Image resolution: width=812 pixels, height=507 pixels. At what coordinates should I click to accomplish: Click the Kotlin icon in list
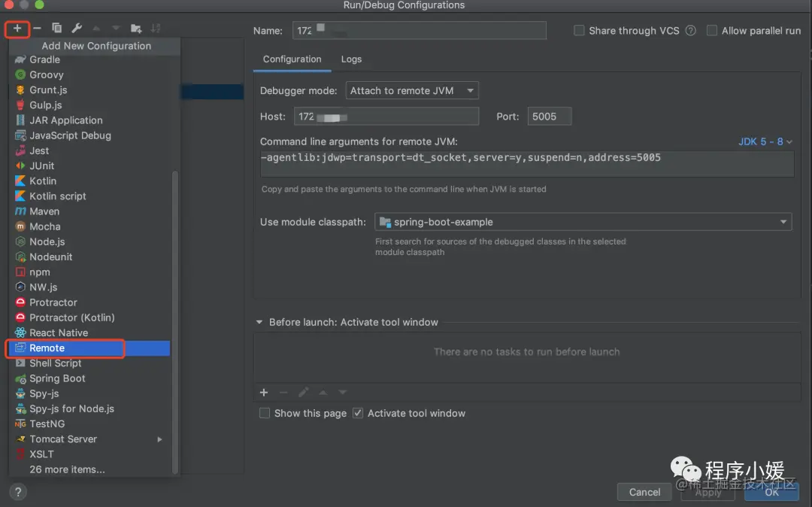click(x=20, y=181)
